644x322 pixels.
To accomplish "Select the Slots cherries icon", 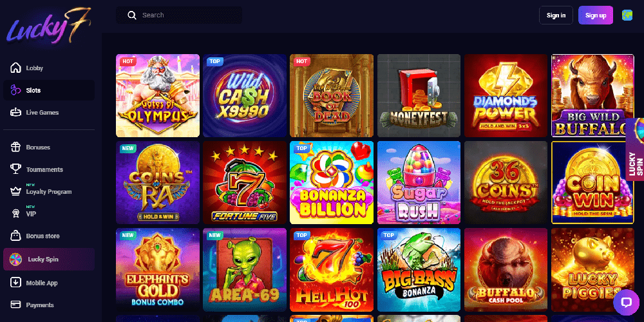I will [x=15, y=90].
